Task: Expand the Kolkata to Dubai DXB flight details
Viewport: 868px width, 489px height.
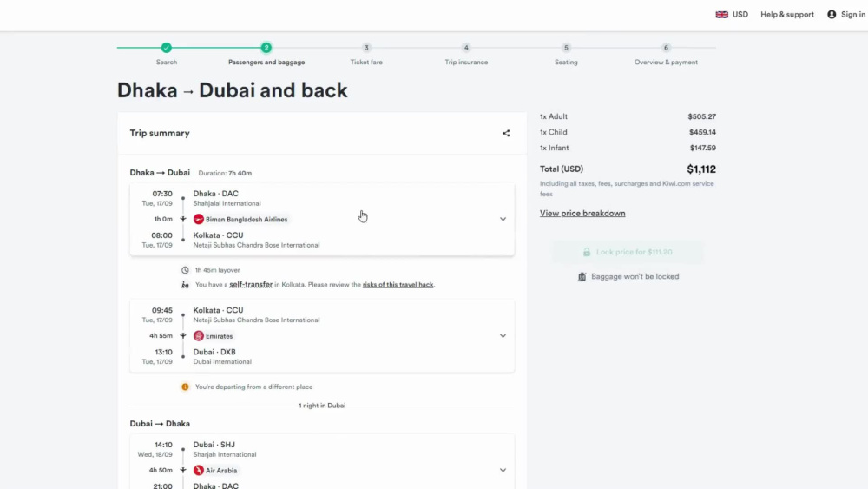Action: point(503,335)
